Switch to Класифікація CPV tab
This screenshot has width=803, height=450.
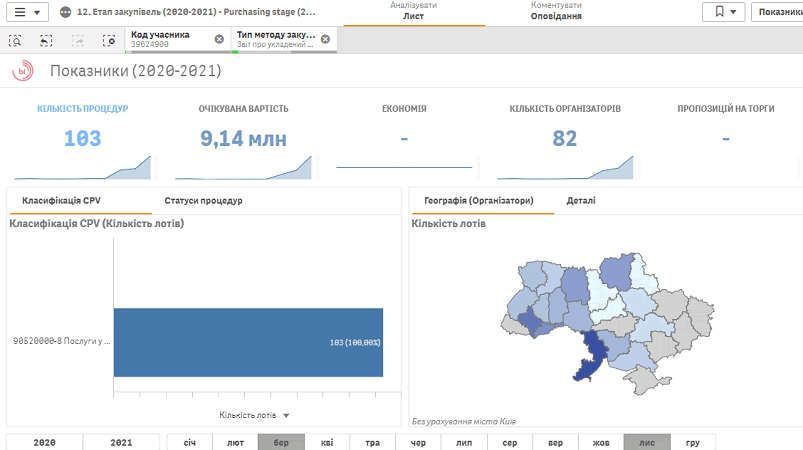point(61,201)
